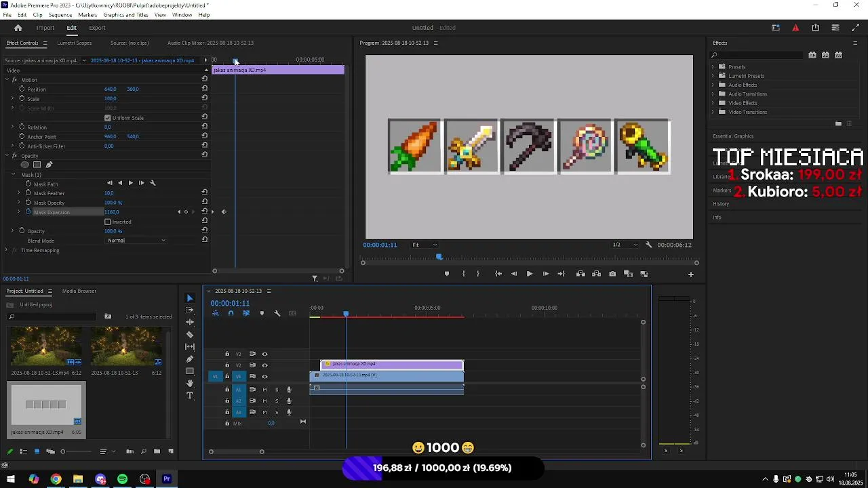The height and width of the screenshot is (488, 868).
Task: Open the Blend Mode Normal dropdown
Action: [136, 241]
